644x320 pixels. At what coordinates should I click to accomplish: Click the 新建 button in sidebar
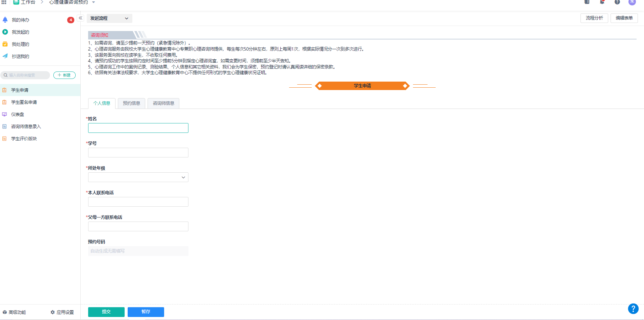[x=64, y=75]
